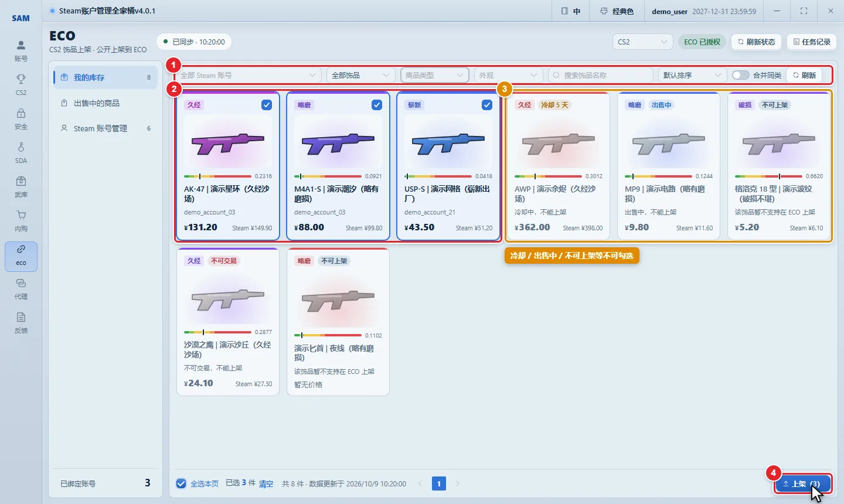Viewport: 844px width, 504px height.
Task: Open the 安全 lock sidebar item
Action: pos(21,119)
